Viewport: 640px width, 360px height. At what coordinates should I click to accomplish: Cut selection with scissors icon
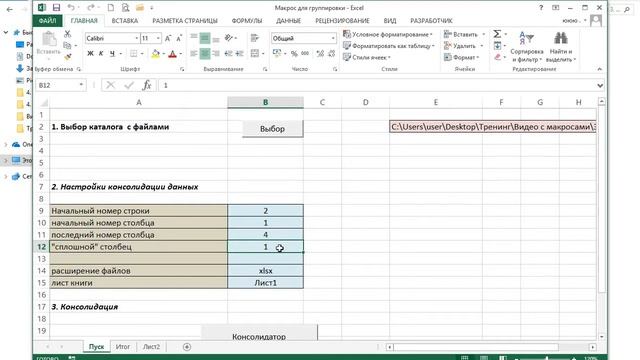click(x=68, y=34)
